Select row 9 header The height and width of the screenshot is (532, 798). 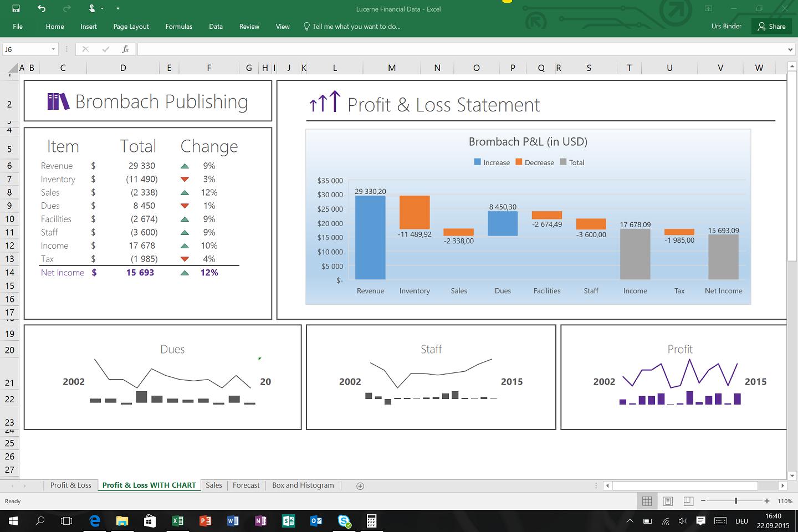[9, 206]
